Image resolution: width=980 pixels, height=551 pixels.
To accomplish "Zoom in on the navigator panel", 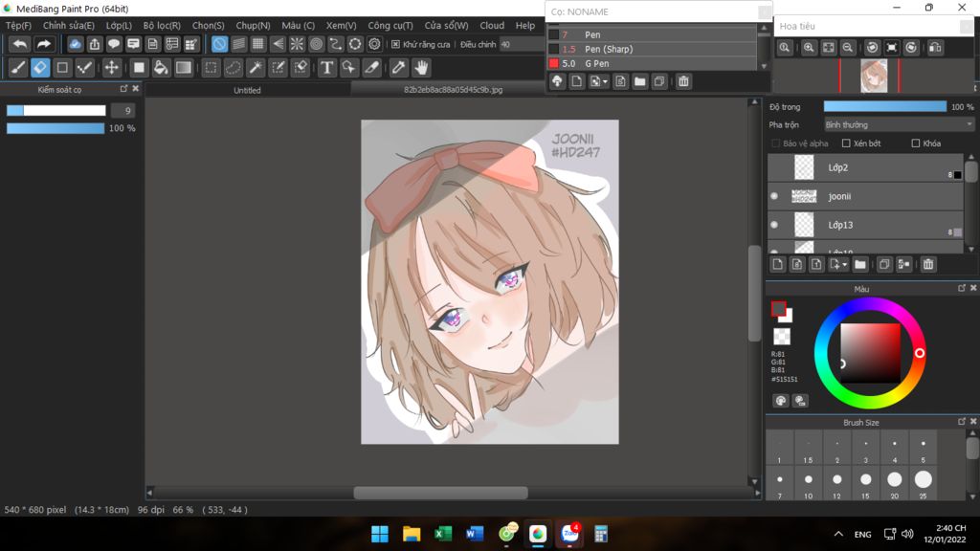I will tap(809, 48).
